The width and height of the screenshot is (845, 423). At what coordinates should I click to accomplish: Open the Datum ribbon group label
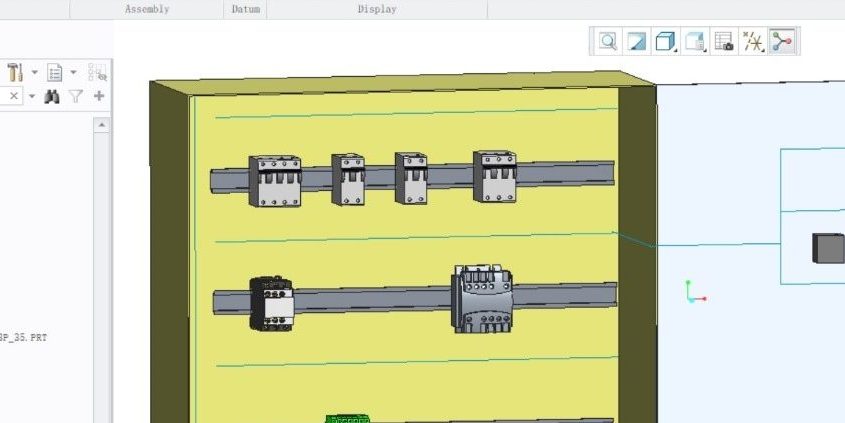(x=246, y=9)
